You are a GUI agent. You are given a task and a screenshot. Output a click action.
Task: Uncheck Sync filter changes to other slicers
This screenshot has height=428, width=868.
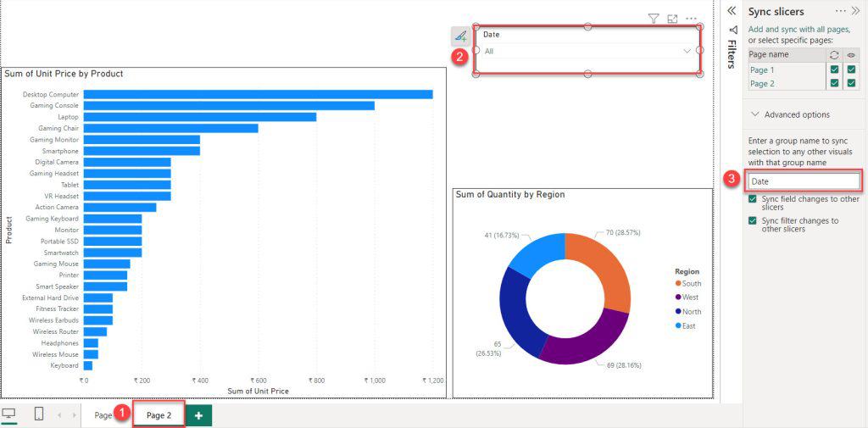(753, 220)
